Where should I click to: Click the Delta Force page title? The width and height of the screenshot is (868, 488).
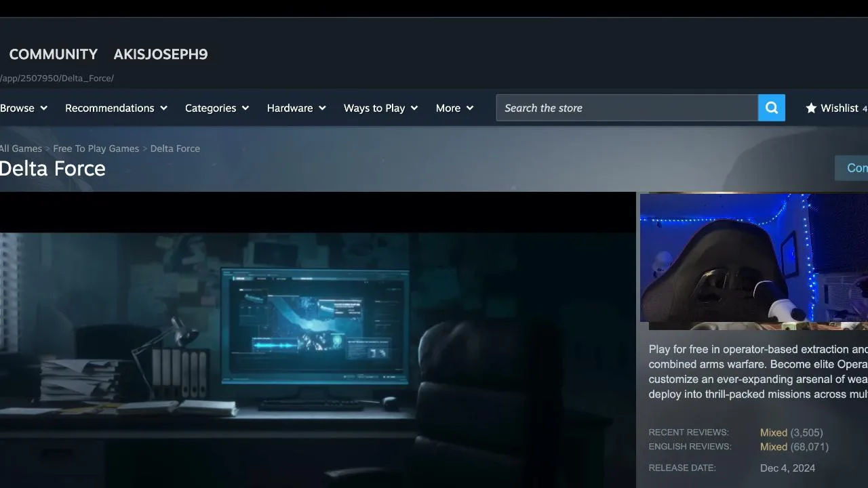[53, 168]
